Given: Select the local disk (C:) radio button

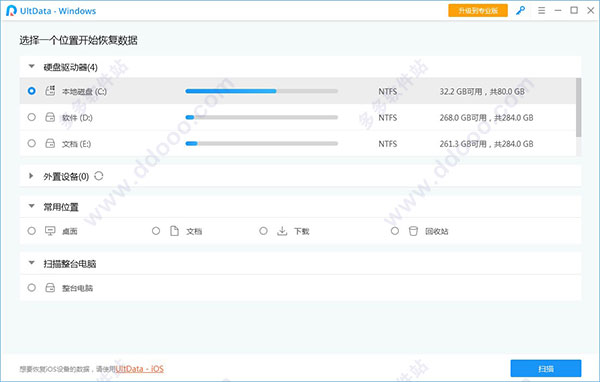Looking at the screenshot, I should point(31,91).
